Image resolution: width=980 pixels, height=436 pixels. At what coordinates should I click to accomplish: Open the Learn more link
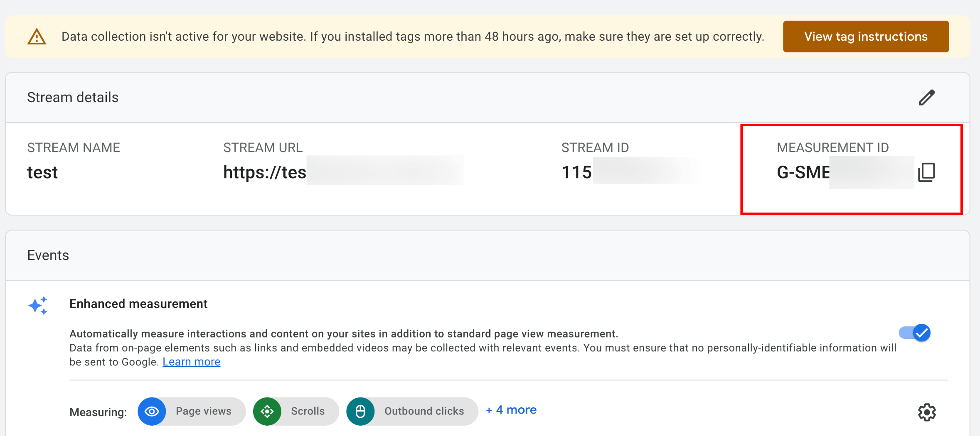click(191, 362)
